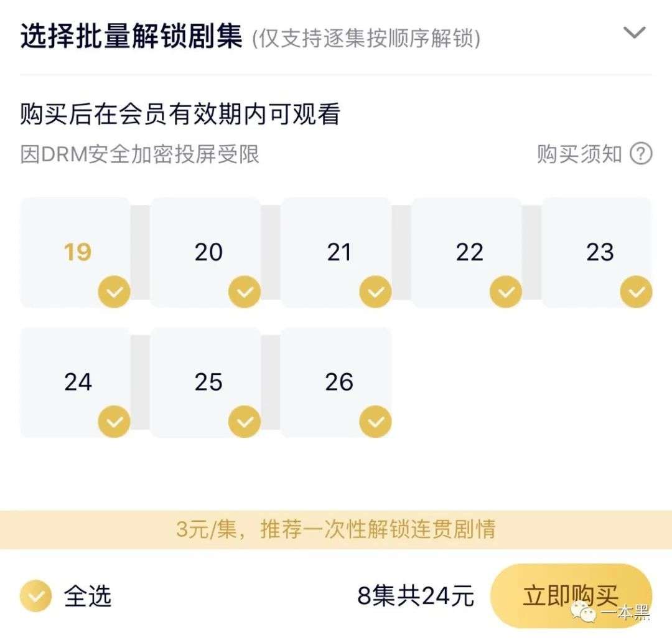Toggle the 全选 select-all checkbox
This screenshot has height=642, width=672.
(x=35, y=596)
